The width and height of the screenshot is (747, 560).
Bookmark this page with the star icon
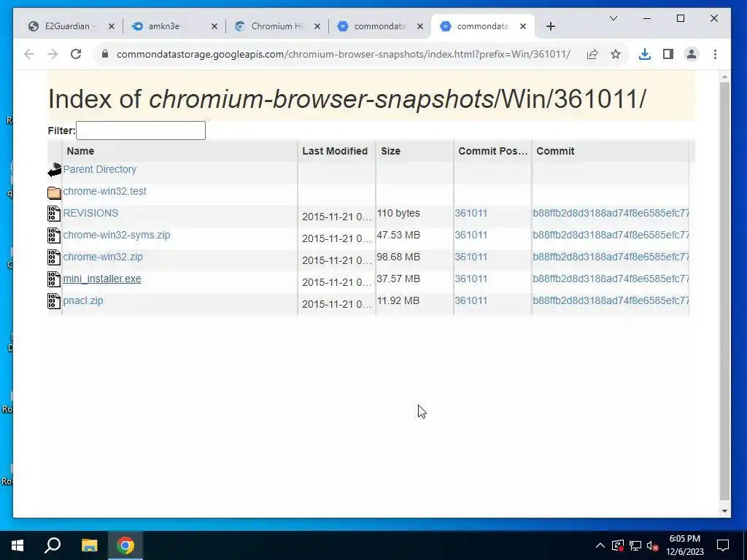(x=616, y=54)
